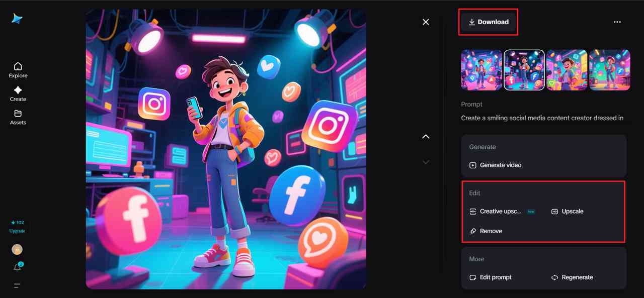This screenshot has height=298, width=644.
Task: Click Regenerate
Action: [572, 277]
